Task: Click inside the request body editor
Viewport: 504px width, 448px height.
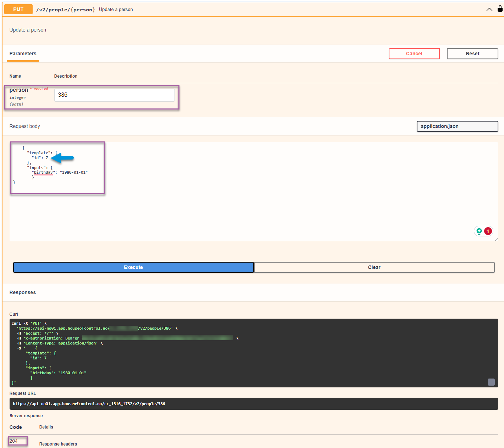Action: [254, 192]
